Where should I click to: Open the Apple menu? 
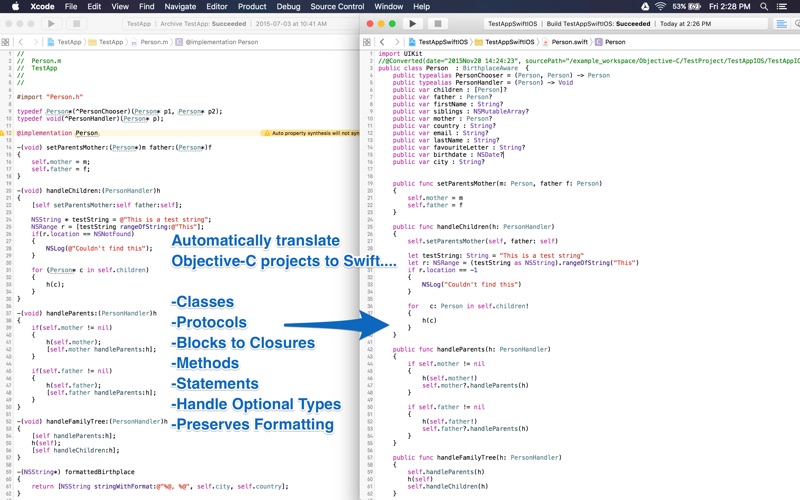(x=15, y=6)
